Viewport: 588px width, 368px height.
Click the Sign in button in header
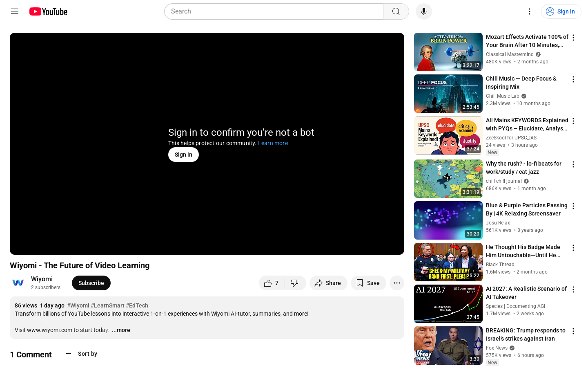[561, 11]
